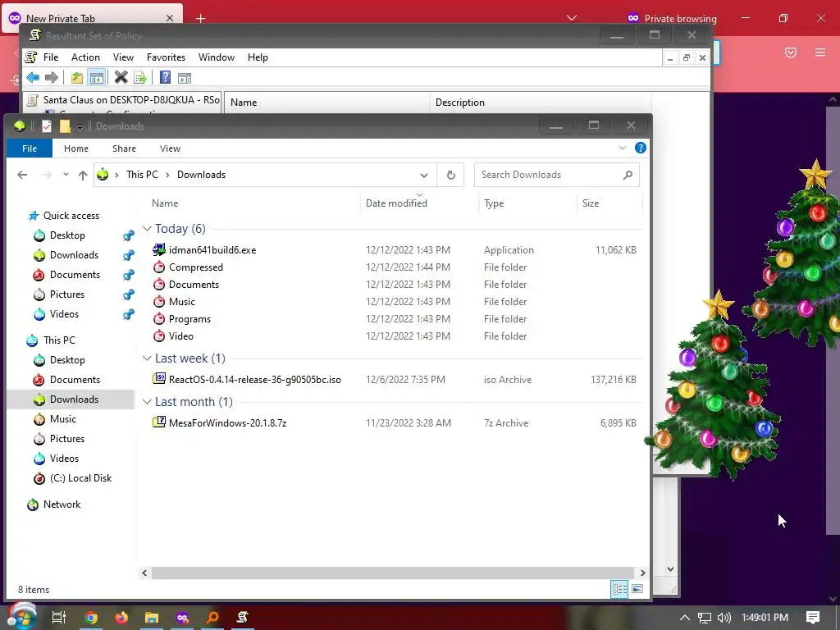Go up one folder level in Explorer
The image size is (840, 630).
tap(83, 175)
